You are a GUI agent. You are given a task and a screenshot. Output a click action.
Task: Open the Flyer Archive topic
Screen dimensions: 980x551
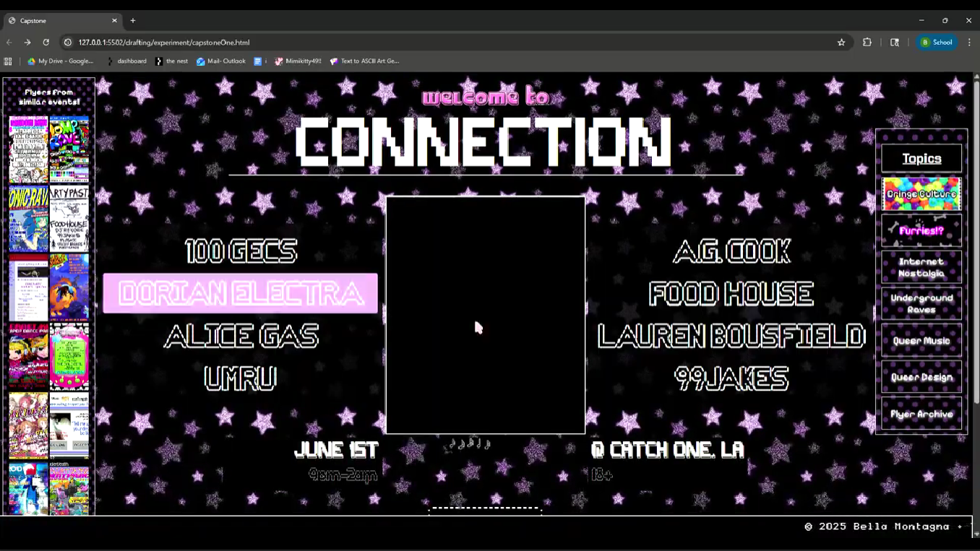click(921, 414)
